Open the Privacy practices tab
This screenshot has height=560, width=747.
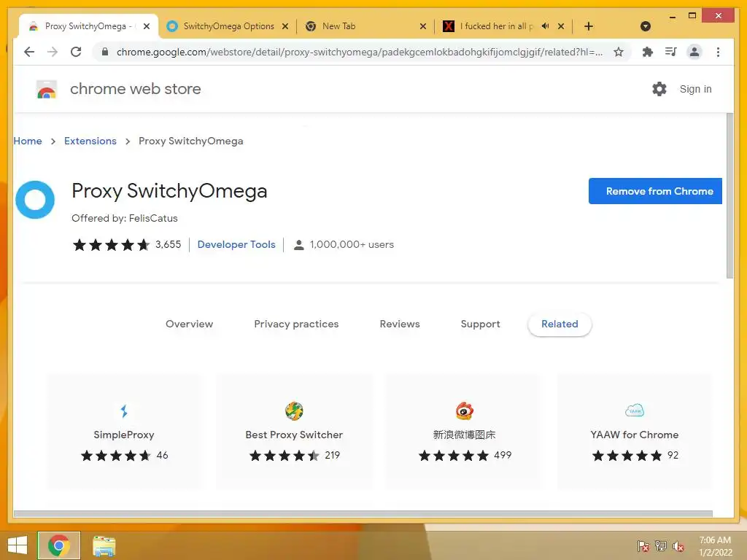[296, 324]
